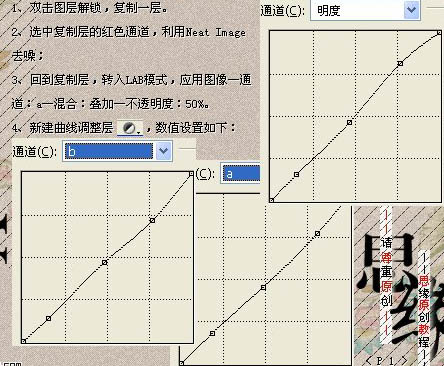Screen dimensions: 444x366
Task: Click the 'P 1' page indicator
Action: click(386, 360)
